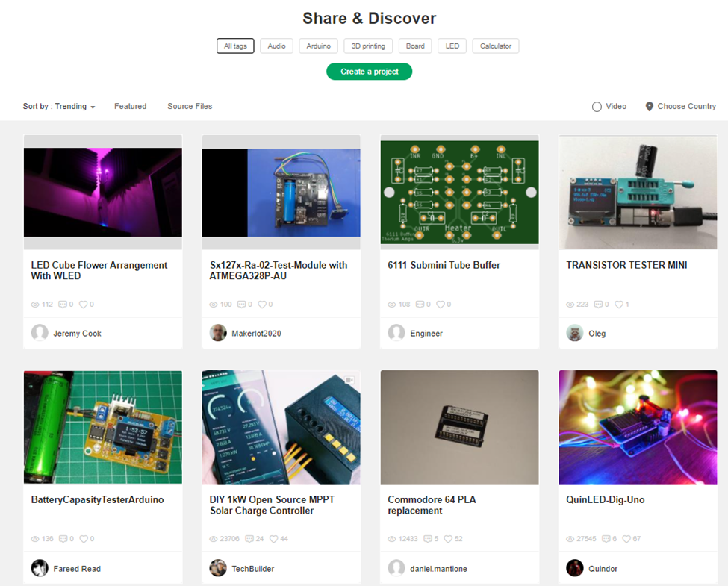Viewport: 728px width, 586px height.
Task: Like the BatteryCapasityTesterArduino project
Action: point(84,539)
